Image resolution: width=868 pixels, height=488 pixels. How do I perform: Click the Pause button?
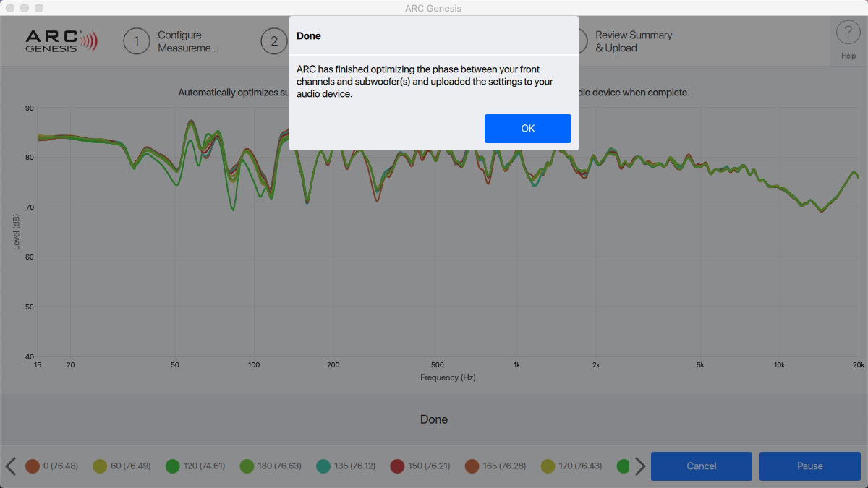[x=810, y=466]
